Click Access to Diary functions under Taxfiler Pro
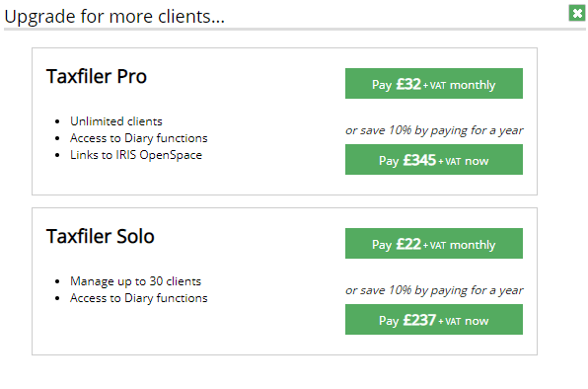 pyautogui.click(x=139, y=138)
